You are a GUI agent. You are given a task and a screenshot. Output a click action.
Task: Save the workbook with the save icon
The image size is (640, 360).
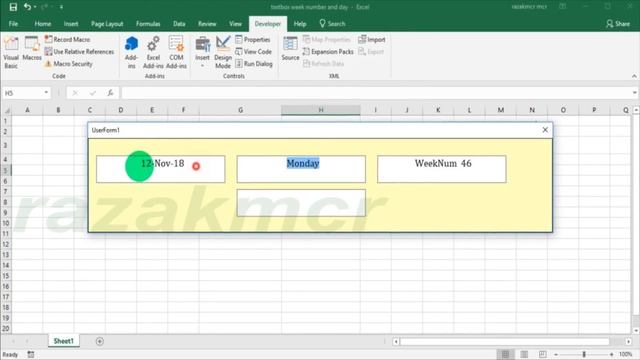[x=13, y=7]
